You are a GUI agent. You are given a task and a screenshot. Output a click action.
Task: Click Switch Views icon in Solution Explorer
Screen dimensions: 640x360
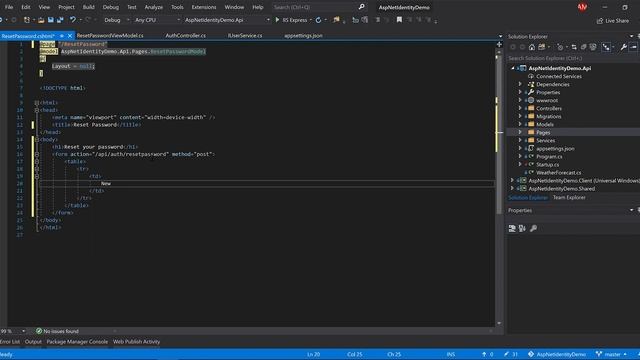542,47
